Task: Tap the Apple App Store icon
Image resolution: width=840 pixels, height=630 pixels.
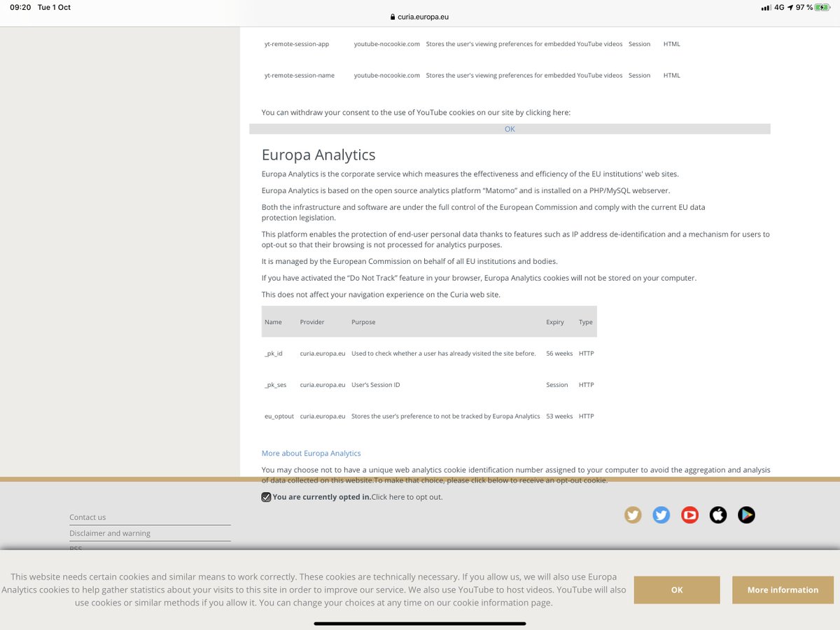Action: tap(718, 515)
